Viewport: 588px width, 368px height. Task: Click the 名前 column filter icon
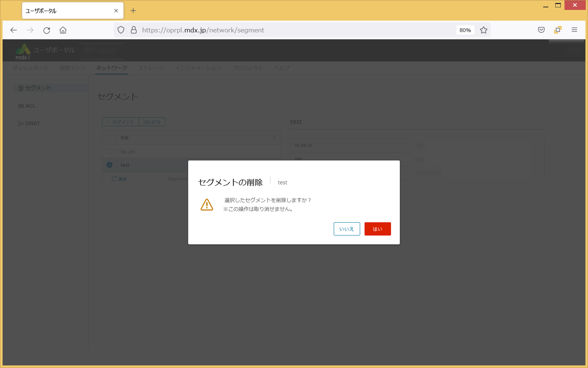pos(274,138)
